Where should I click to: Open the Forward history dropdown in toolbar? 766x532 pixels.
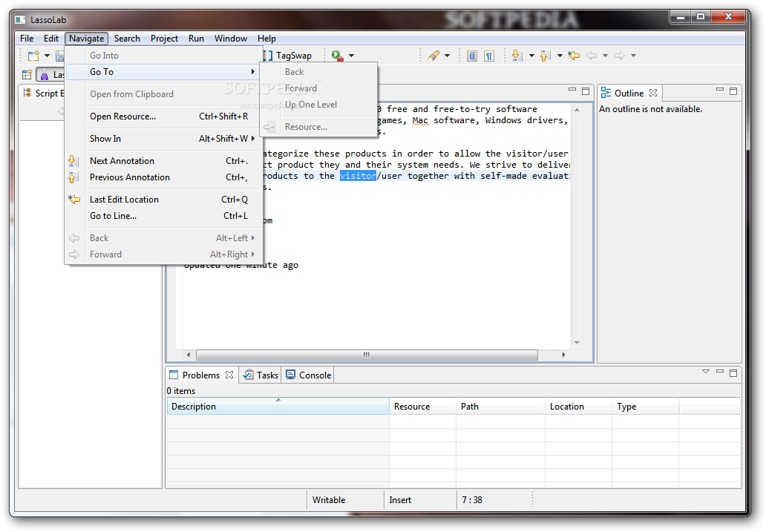(x=634, y=56)
